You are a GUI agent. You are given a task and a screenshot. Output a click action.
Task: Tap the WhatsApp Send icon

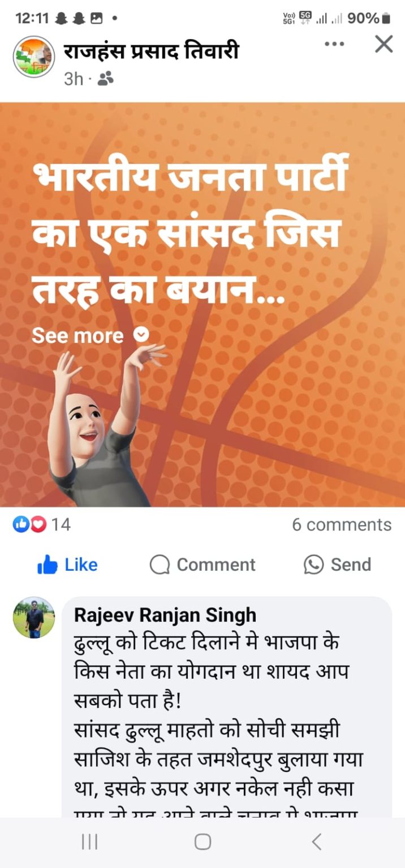pyautogui.click(x=314, y=565)
